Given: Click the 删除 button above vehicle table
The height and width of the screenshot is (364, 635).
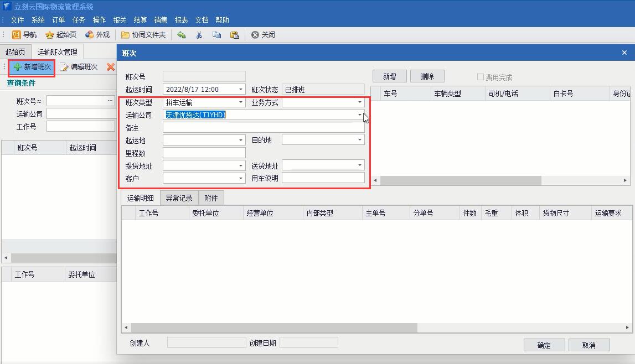Looking at the screenshot, I should click(427, 76).
